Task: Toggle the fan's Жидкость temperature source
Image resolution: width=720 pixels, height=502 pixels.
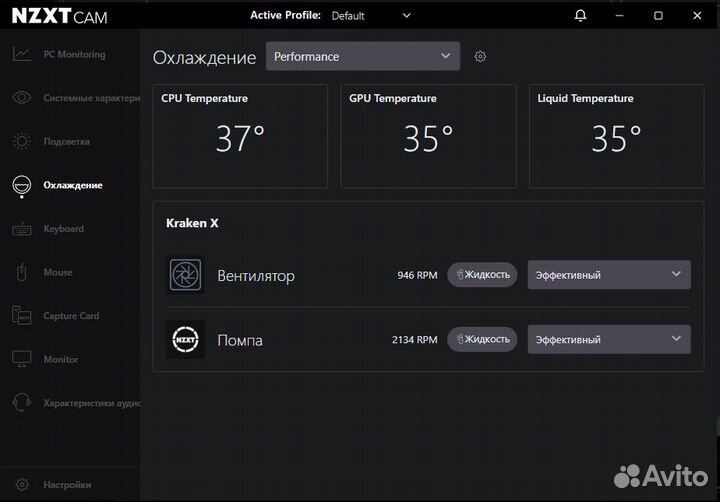Action: (482, 275)
